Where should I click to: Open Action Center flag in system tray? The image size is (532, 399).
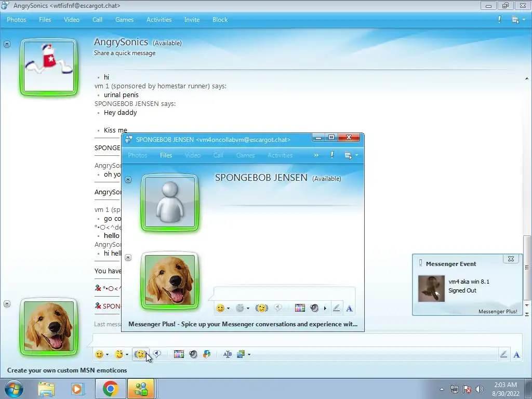coord(467,389)
